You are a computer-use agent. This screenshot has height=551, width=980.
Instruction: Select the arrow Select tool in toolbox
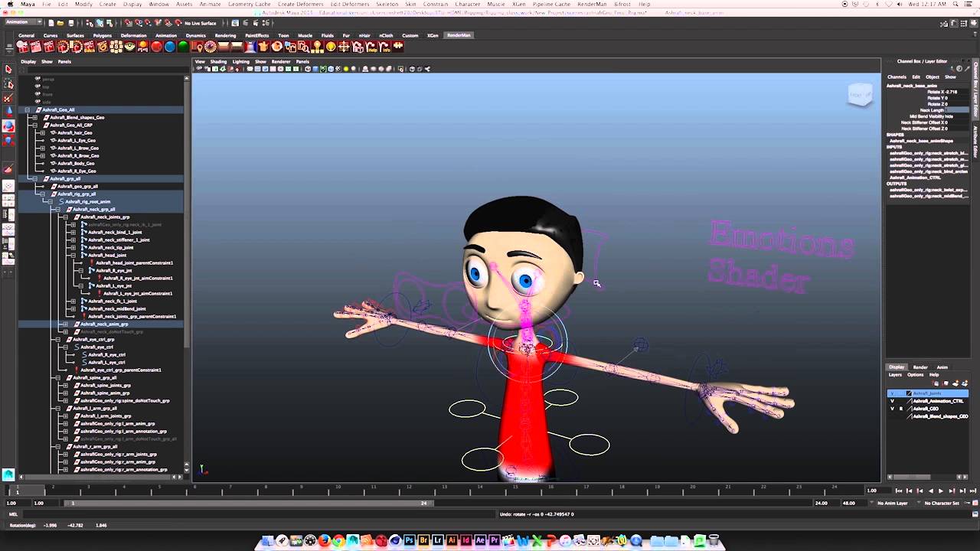8,69
